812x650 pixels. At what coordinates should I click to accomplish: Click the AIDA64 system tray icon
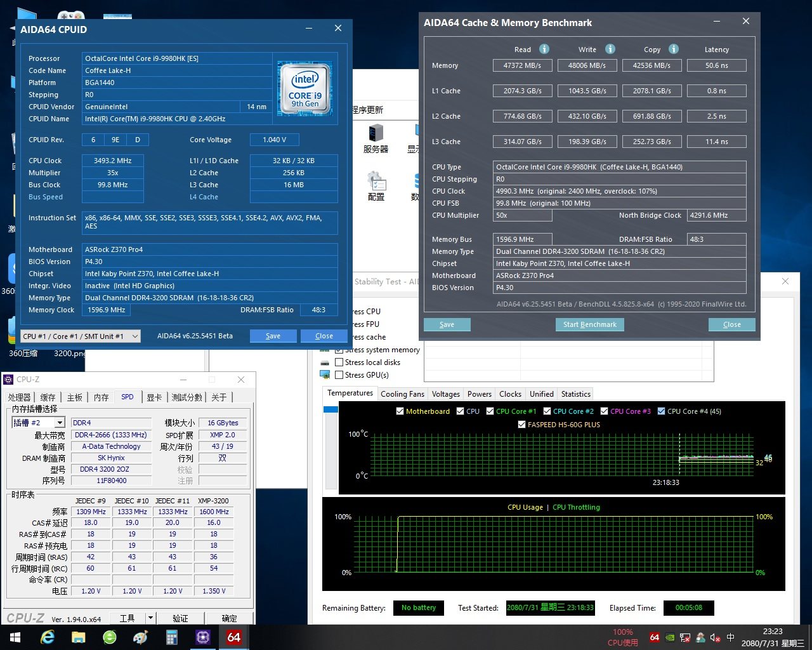(655, 637)
